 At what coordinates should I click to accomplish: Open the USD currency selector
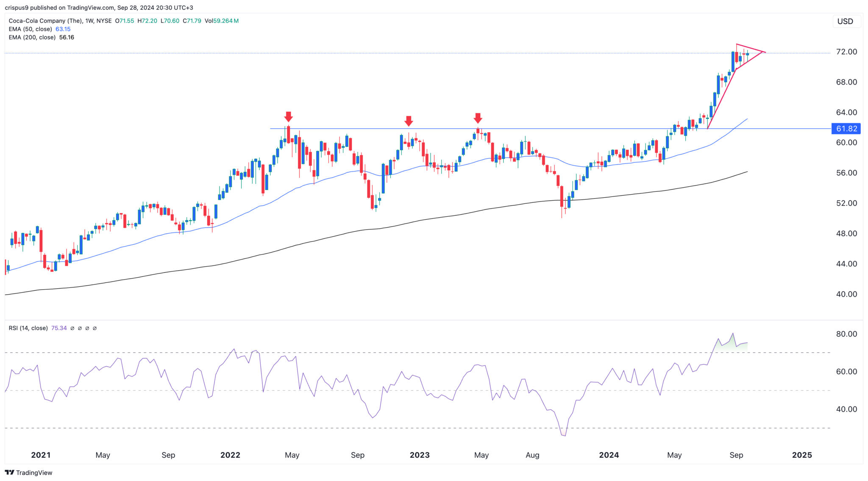tap(846, 21)
